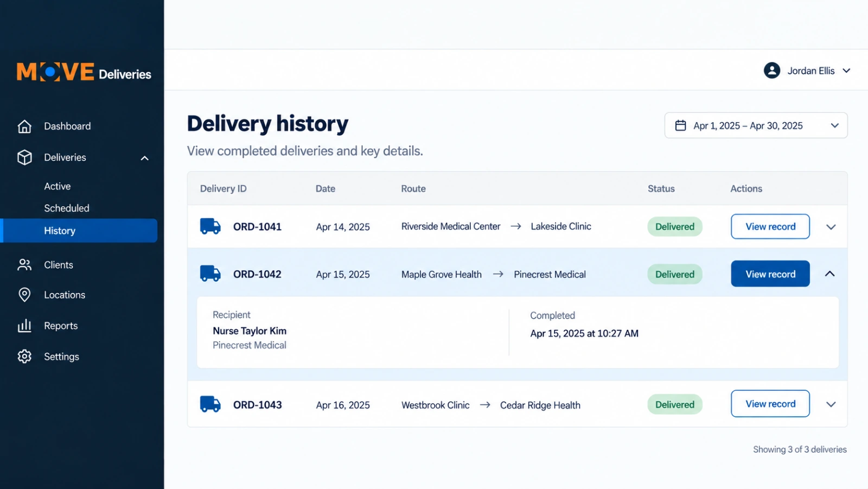Open the Jordan Ellis account dropdown arrow

pos(846,71)
